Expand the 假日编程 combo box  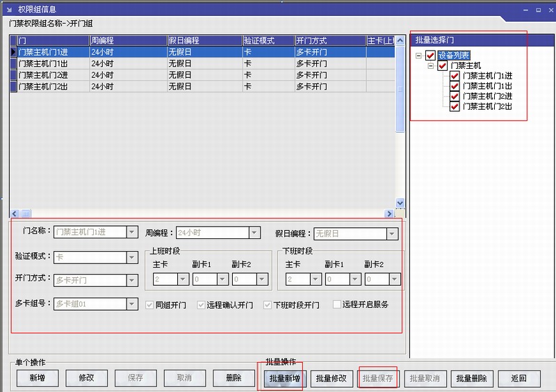tap(392, 234)
